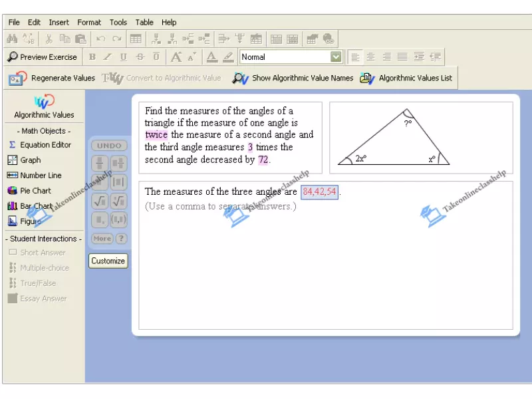Click the highlighted value 72
The height and width of the screenshot is (399, 532).
pos(263,160)
